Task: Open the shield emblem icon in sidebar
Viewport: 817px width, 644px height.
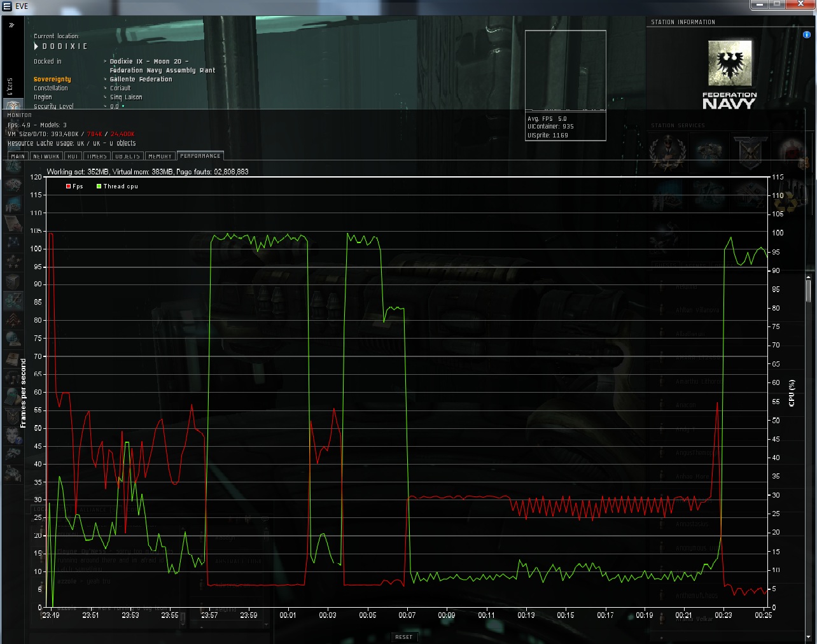Action: pos(13,417)
